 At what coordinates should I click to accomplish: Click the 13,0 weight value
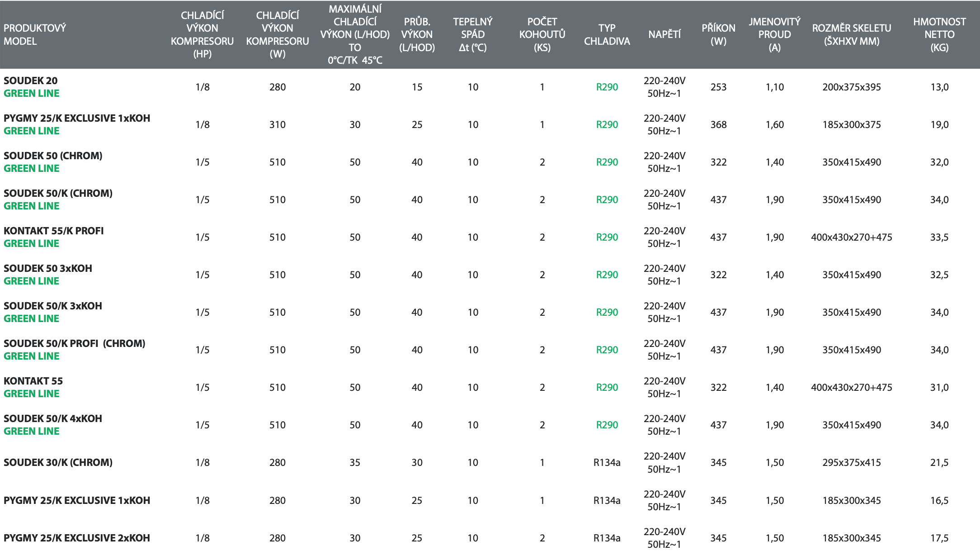(x=939, y=87)
